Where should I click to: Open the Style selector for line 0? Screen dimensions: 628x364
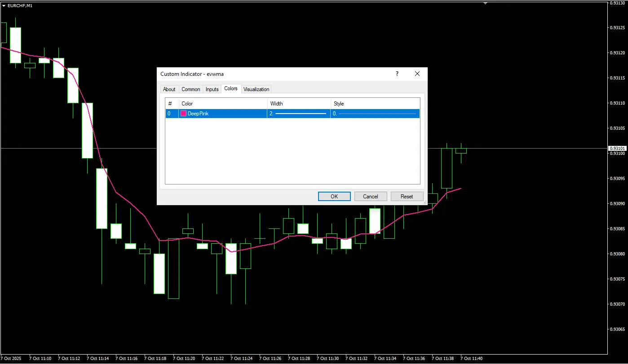point(375,114)
